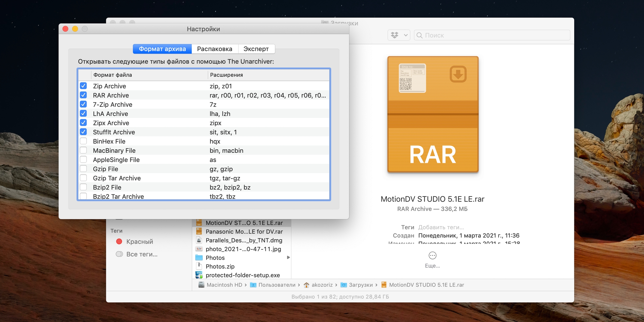Check the Gzip File checkbox
644x322 pixels.
83,169
